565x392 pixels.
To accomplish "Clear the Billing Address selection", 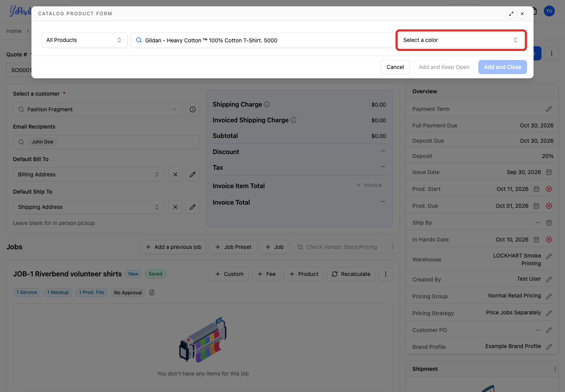I will 175,174.
